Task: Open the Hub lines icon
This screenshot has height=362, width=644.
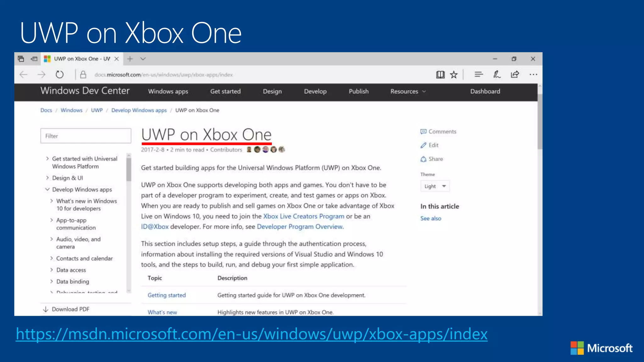Action: click(x=479, y=74)
